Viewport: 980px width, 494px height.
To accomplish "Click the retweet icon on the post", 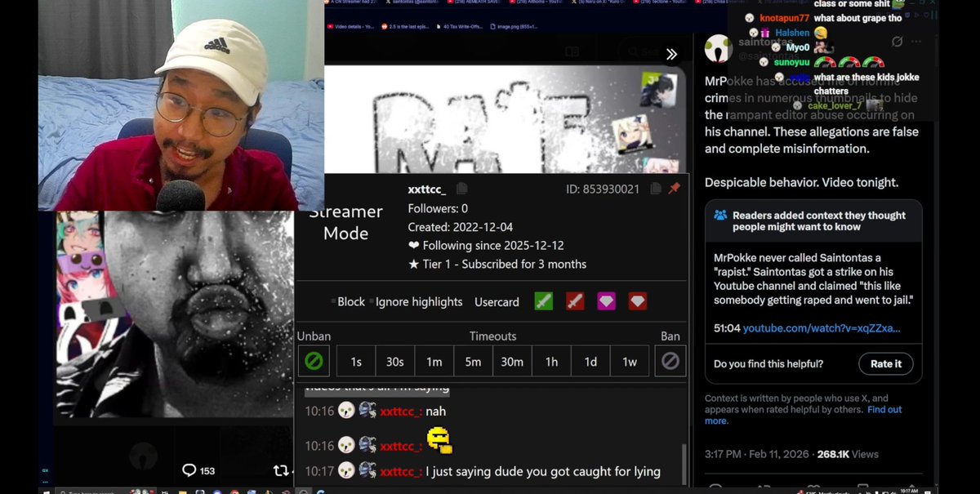I will [x=281, y=470].
